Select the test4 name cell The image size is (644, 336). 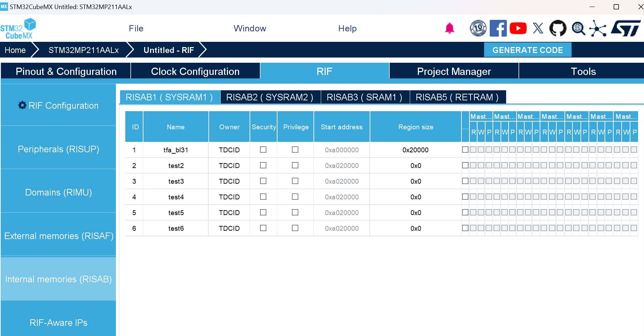click(x=176, y=197)
